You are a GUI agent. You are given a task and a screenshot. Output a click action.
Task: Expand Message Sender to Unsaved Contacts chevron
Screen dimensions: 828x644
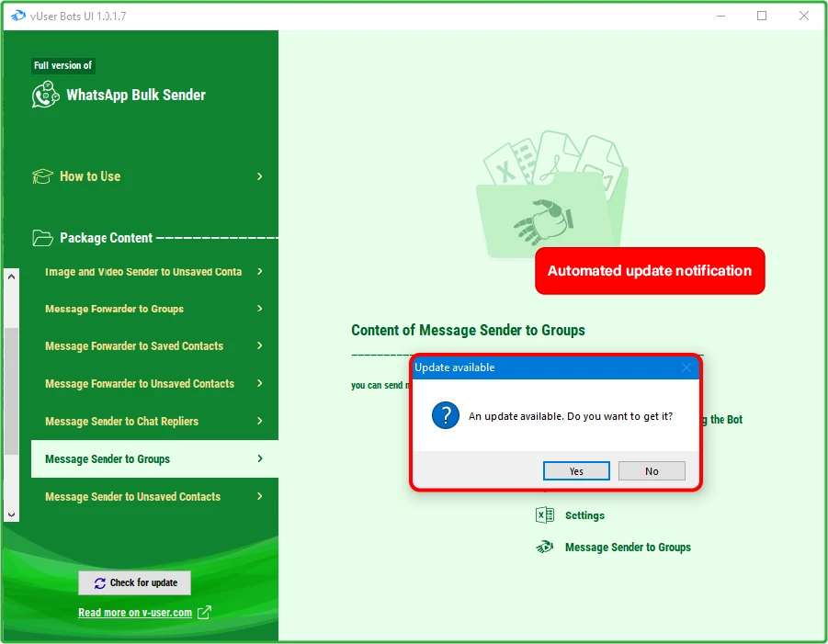click(260, 496)
